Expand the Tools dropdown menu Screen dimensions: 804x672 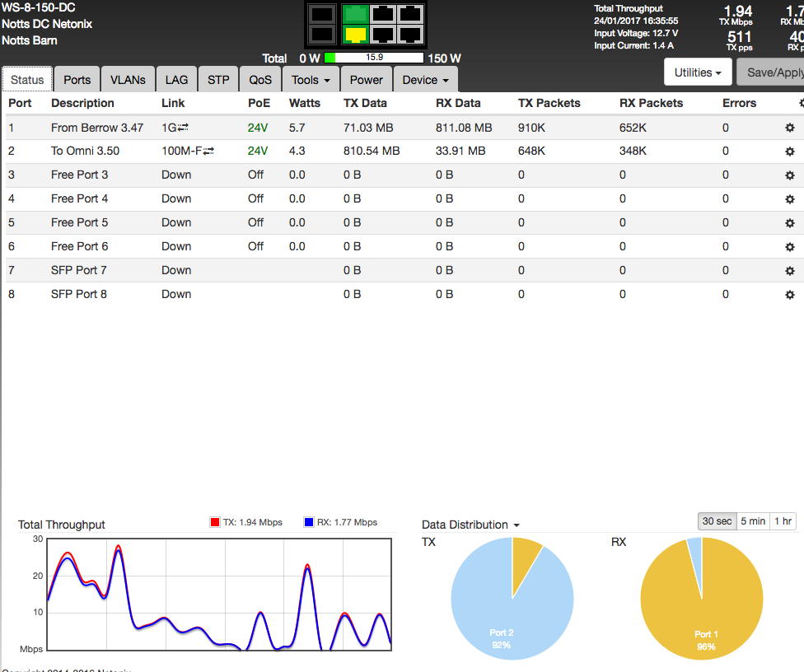(x=311, y=80)
